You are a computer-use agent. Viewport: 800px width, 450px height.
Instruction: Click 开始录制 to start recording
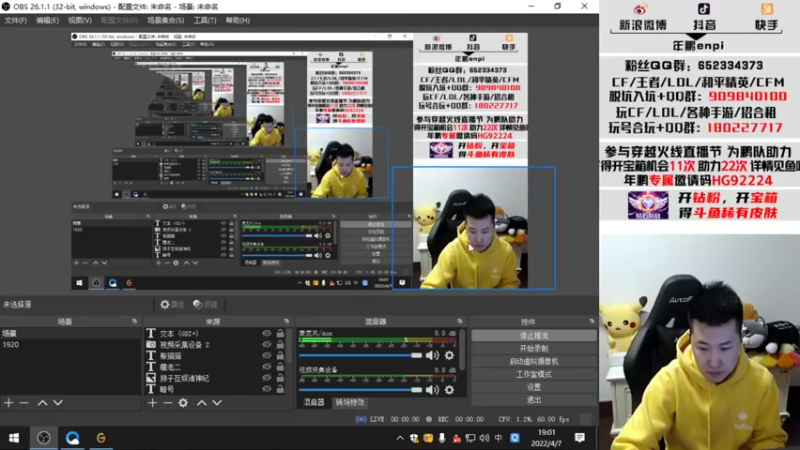click(534, 348)
